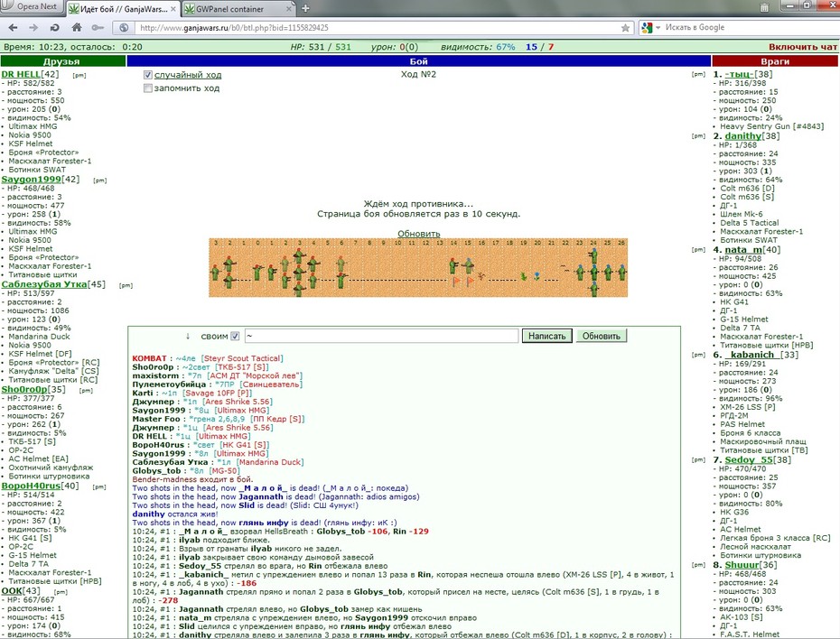
Task: Focus the chat message input field
Action: tap(381, 336)
